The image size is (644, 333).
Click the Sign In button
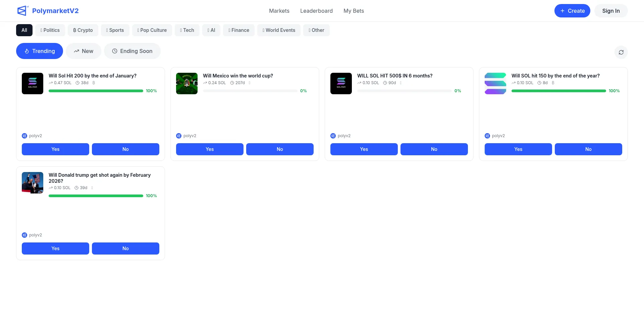pyautogui.click(x=611, y=11)
